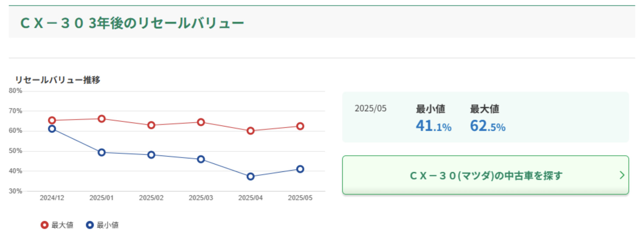Select the 2025/04 maximum value red point
The width and height of the screenshot is (644, 234).
[250, 131]
